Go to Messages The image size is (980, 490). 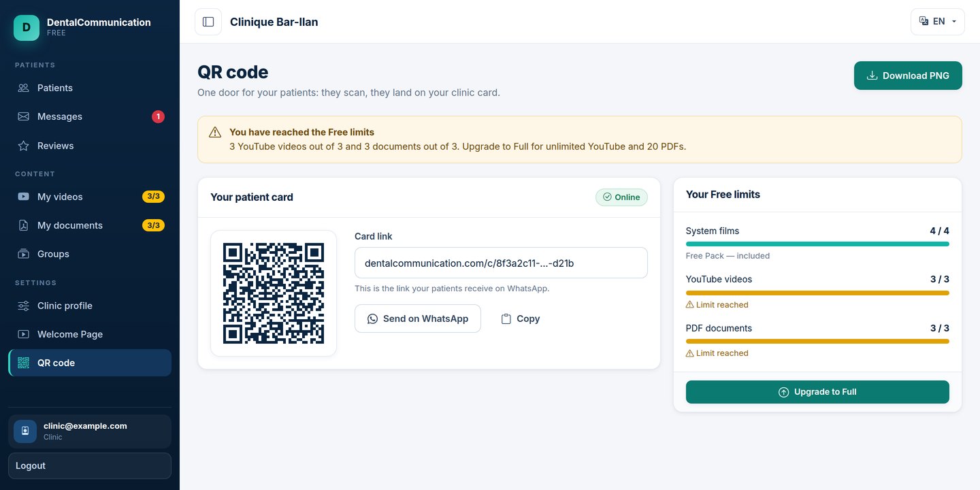point(90,116)
